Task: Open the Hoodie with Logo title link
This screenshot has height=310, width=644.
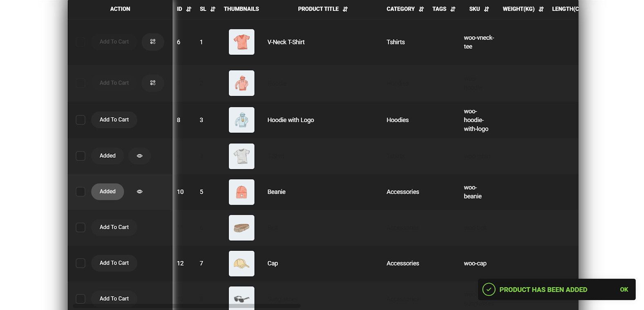Action: [x=291, y=120]
